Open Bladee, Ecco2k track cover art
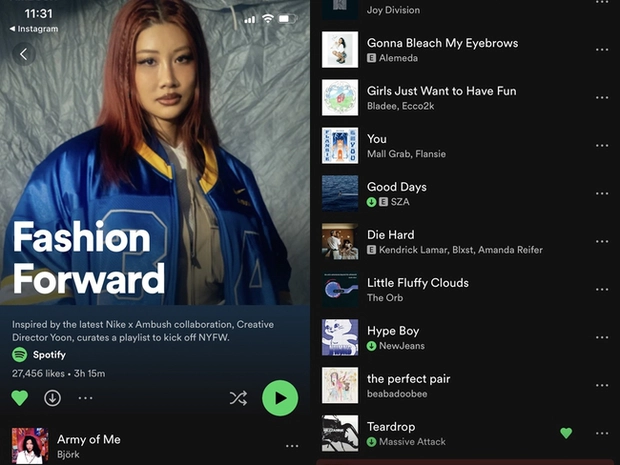 [x=340, y=97]
